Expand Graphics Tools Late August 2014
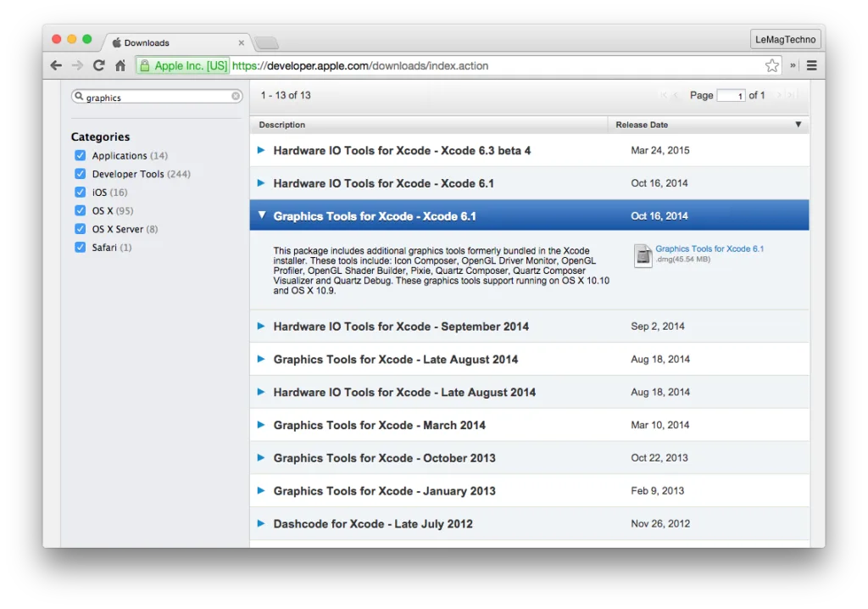868x609 pixels. (261, 359)
